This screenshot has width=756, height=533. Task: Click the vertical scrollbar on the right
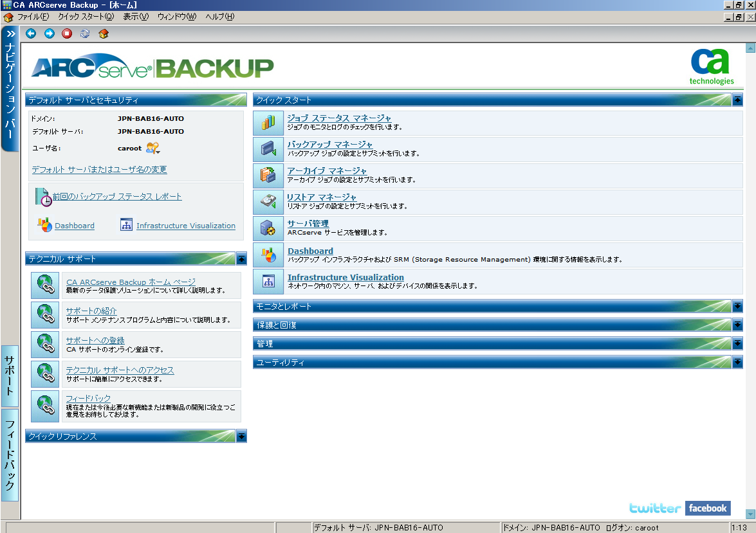click(750, 257)
